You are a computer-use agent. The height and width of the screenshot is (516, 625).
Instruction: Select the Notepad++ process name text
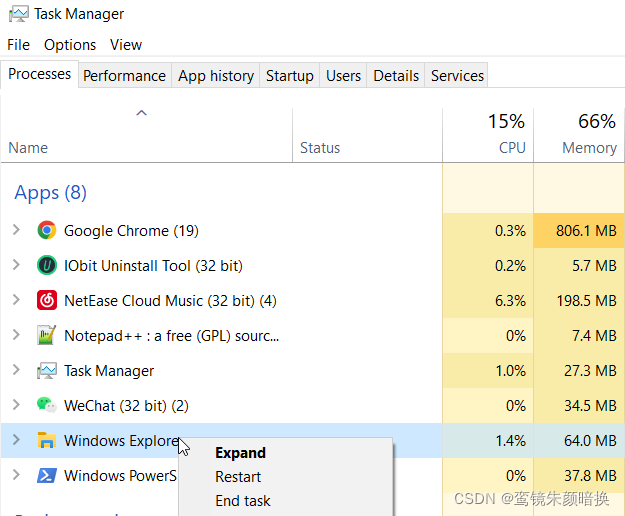pos(171,336)
